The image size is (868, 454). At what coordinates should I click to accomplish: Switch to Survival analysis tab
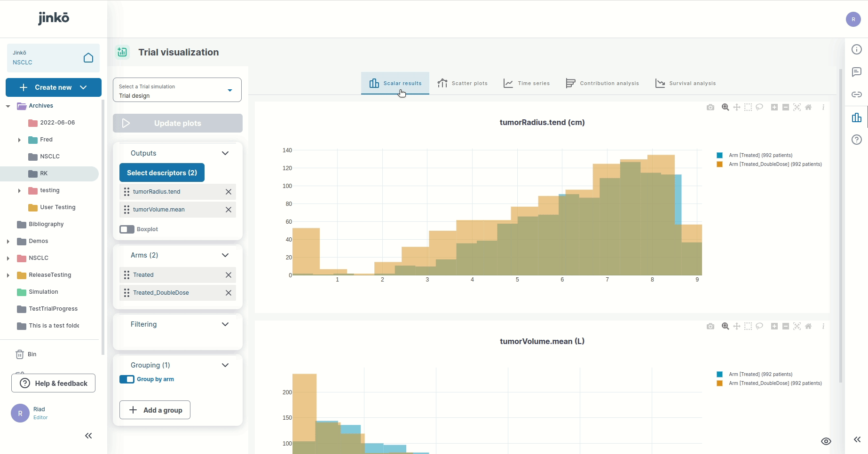[686, 83]
